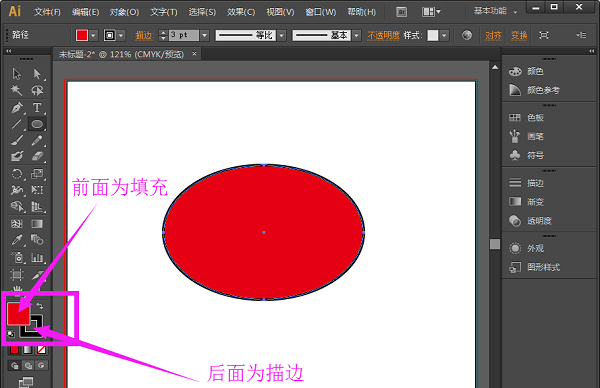Select the Blob Brush tool
This screenshot has width=600, height=388.
pyautogui.click(x=16, y=157)
